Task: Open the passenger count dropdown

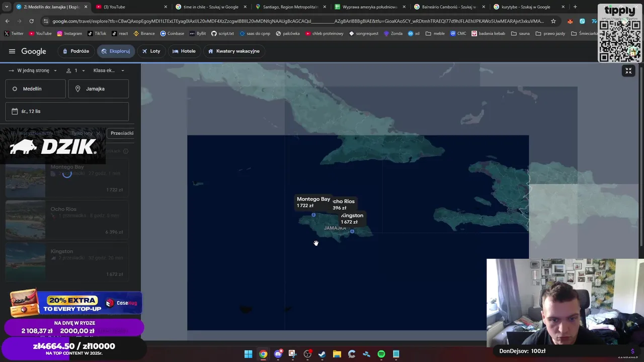Action: 75,70
